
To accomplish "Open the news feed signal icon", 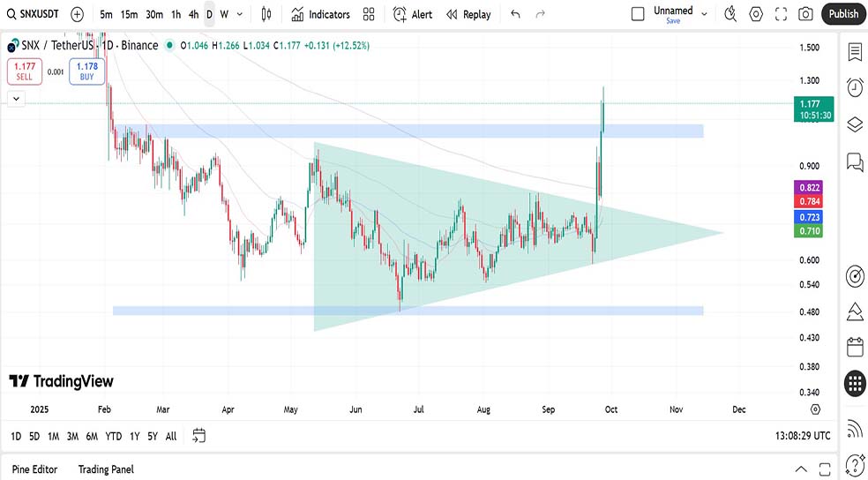I will [856, 428].
